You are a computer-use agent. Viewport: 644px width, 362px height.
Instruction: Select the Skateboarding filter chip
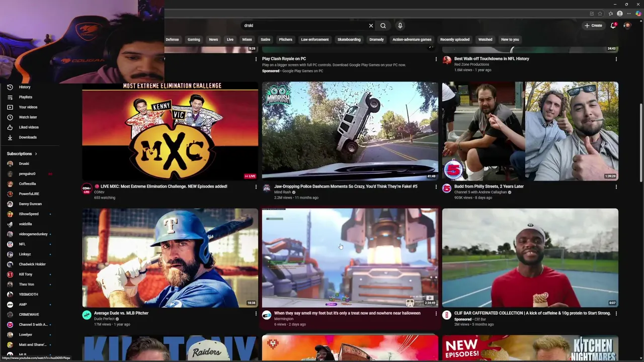(x=349, y=39)
